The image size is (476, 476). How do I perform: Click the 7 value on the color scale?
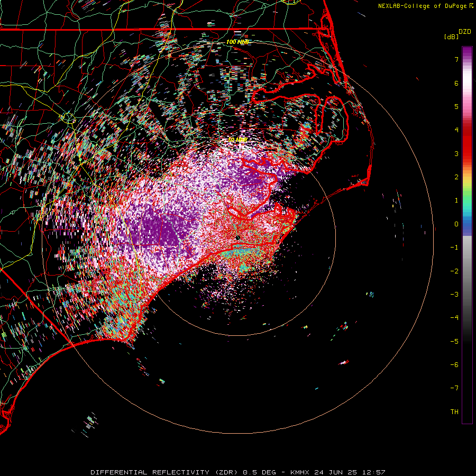pos(456,59)
